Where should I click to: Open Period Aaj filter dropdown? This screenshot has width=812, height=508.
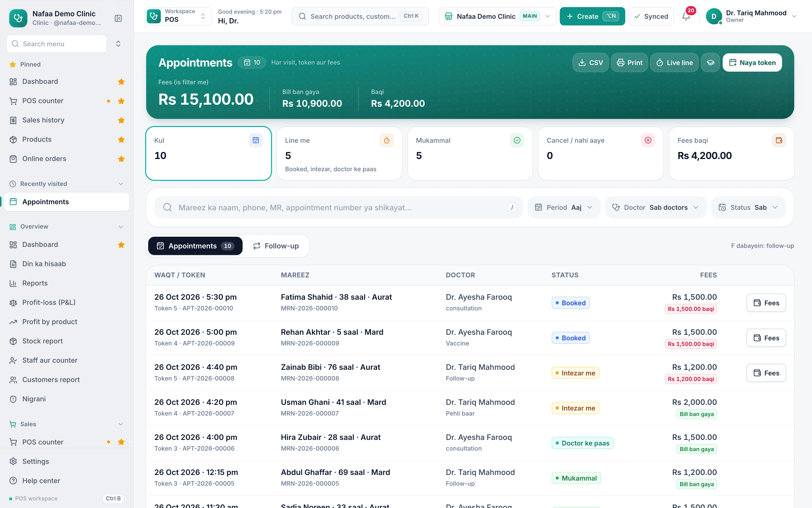click(x=564, y=207)
